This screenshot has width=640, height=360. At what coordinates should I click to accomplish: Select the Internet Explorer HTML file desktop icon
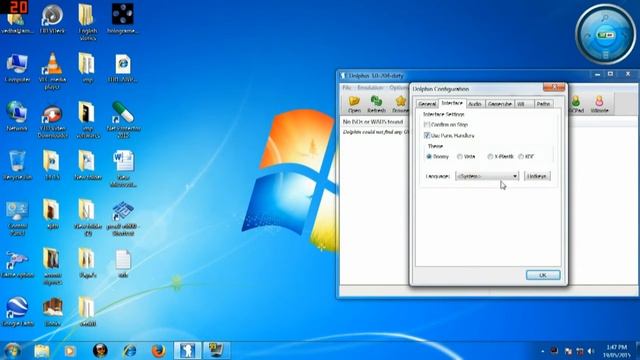tap(123, 68)
